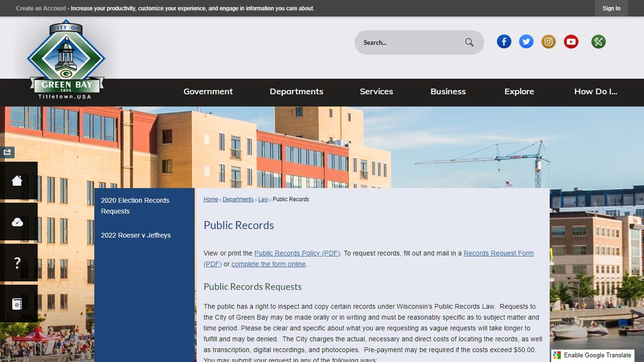Click the question mark side icon
The width and height of the screenshot is (644, 362).
(18, 263)
